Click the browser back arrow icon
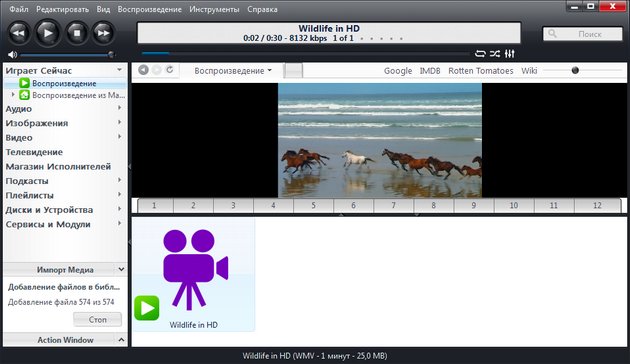The image size is (630, 364). pos(143,70)
